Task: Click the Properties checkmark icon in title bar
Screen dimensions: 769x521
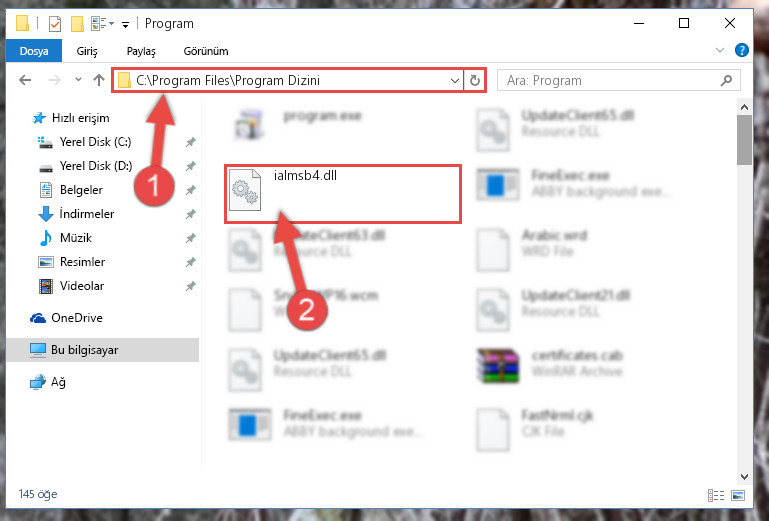Action: tap(55, 24)
